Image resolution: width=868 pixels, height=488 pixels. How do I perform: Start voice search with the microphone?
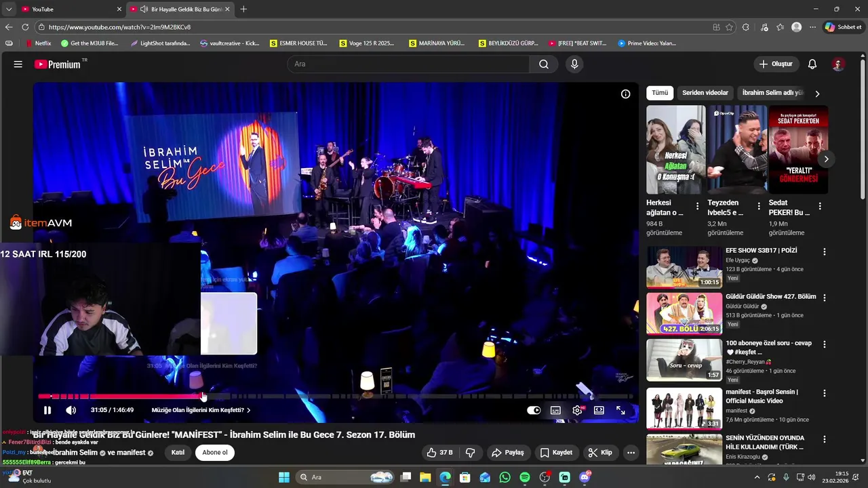click(x=574, y=64)
